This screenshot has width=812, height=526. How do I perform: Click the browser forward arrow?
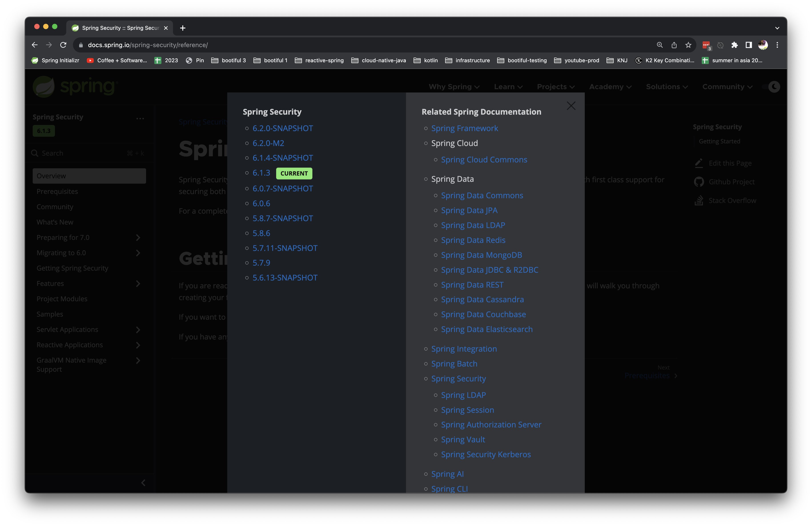pos(49,45)
